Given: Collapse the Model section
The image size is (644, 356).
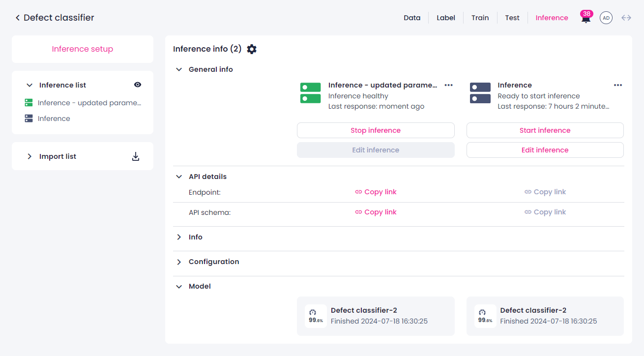Looking at the screenshot, I should click(x=179, y=286).
